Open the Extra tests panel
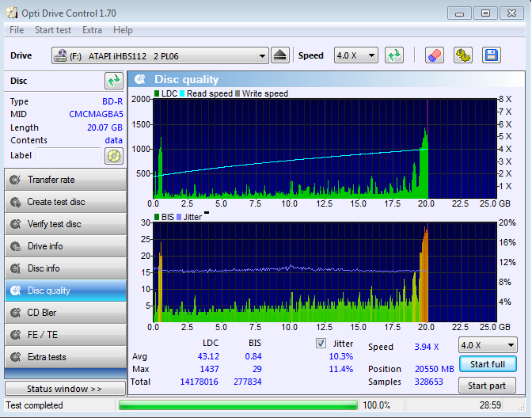Image resolution: width=532 pixels, height=418 pixels. click(66, 357)
